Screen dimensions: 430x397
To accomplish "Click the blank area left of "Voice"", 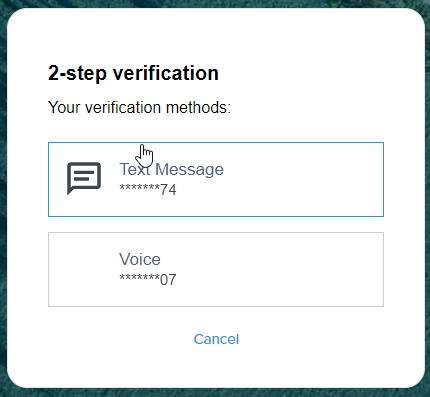I will (x=84, y=269).
